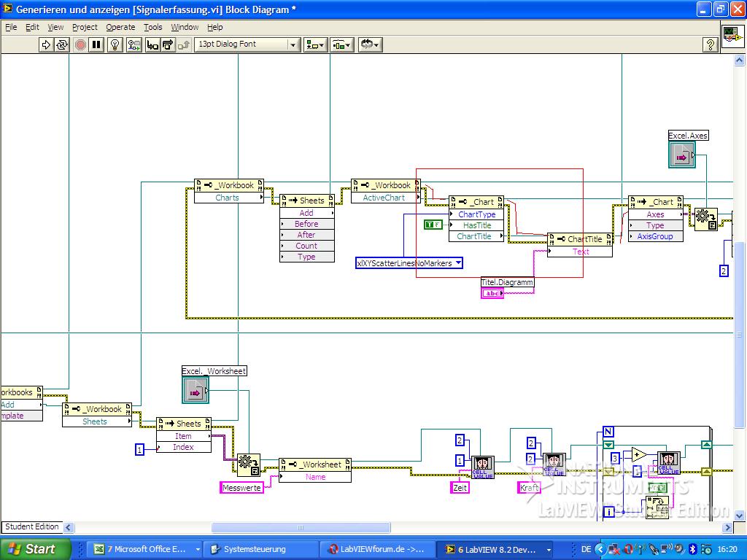This screenshot has width=747, height=560.
Task: Toggle Highlight Execution light bulb
Action: click(115, 44)
